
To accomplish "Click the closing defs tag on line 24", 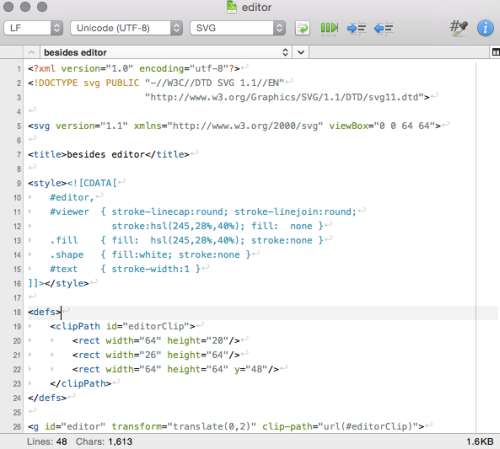I will (47, 398).
